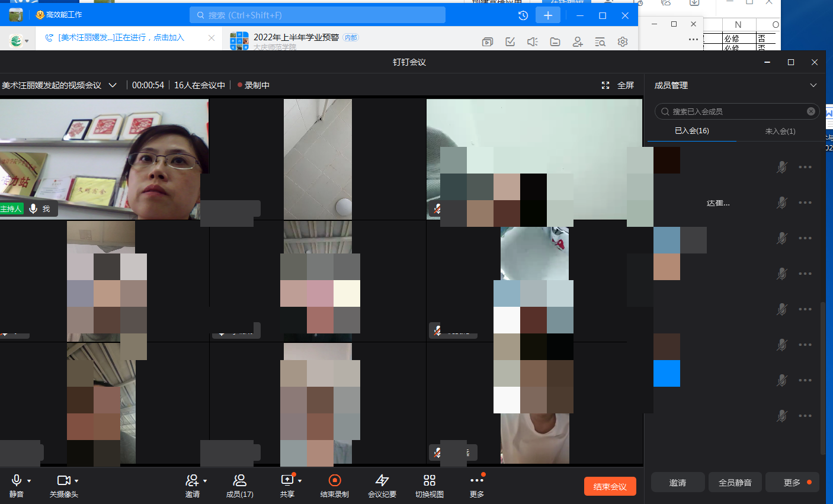
Task: Collapse the 成员管理 panel chevron
Action: [813, 85]
